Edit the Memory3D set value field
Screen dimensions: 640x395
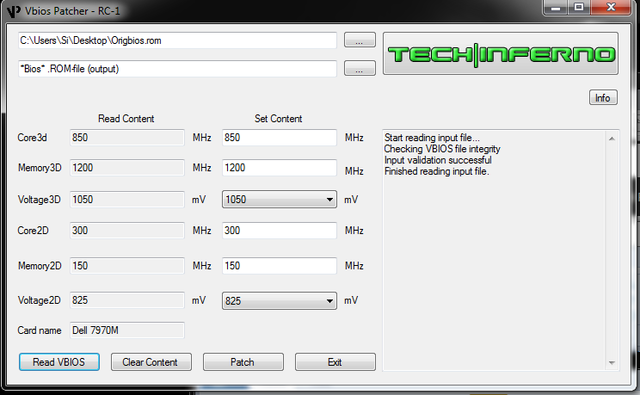click(280, 168)
